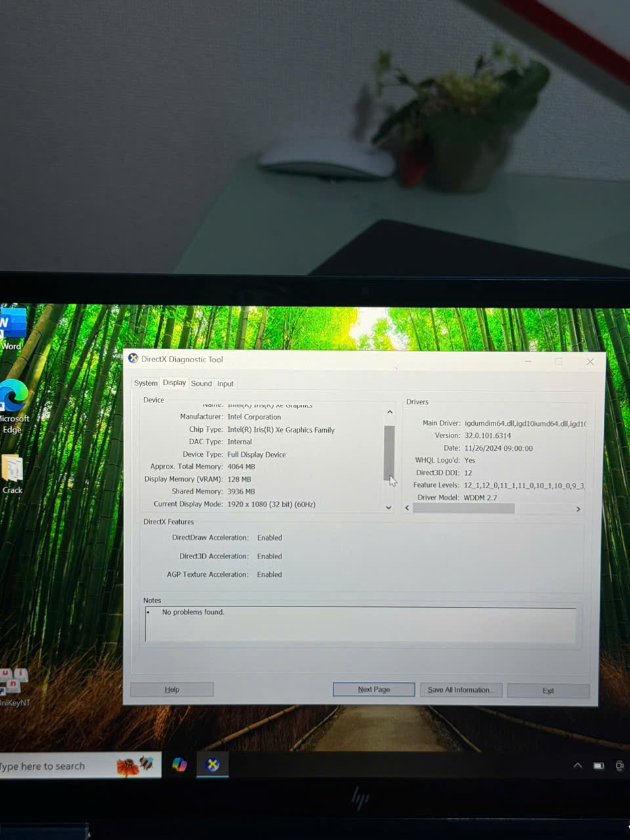This screenshot has width=630, height=840.
Task: Click the Feature Levels value 12_1,12_0
Action: click(524, 485)
